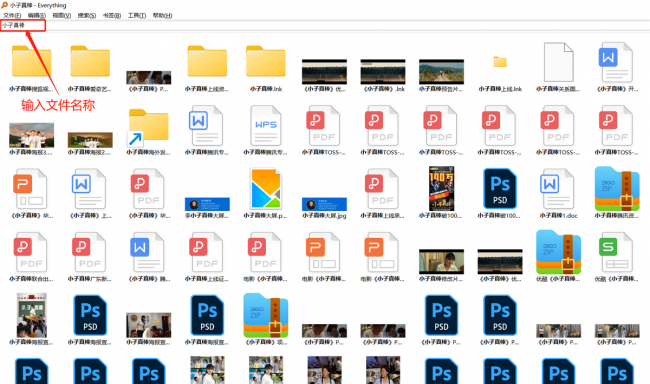Select the spreadsheet file 优酷《小子真棒...

tap(616, 252)
